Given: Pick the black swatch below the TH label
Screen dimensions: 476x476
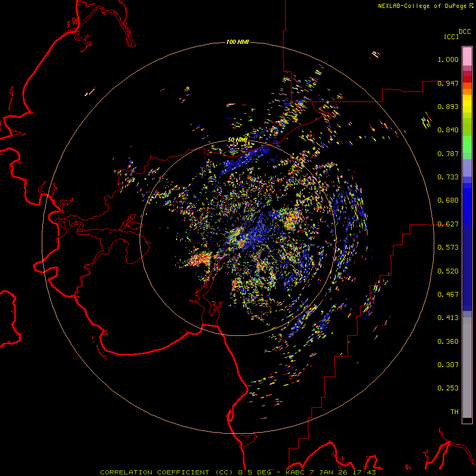Looking at the screenshot, I should pyautogui.click(x=467, y=420).
